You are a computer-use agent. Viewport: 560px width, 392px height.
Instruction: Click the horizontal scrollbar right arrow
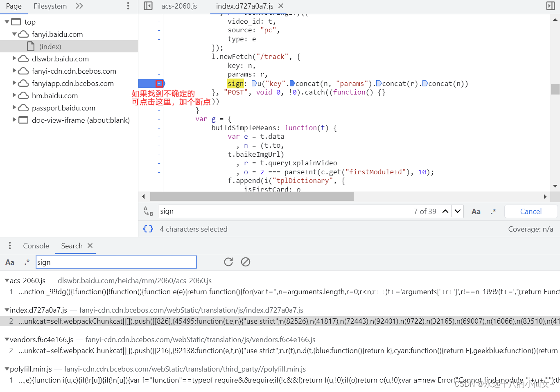tap(545, 196)
